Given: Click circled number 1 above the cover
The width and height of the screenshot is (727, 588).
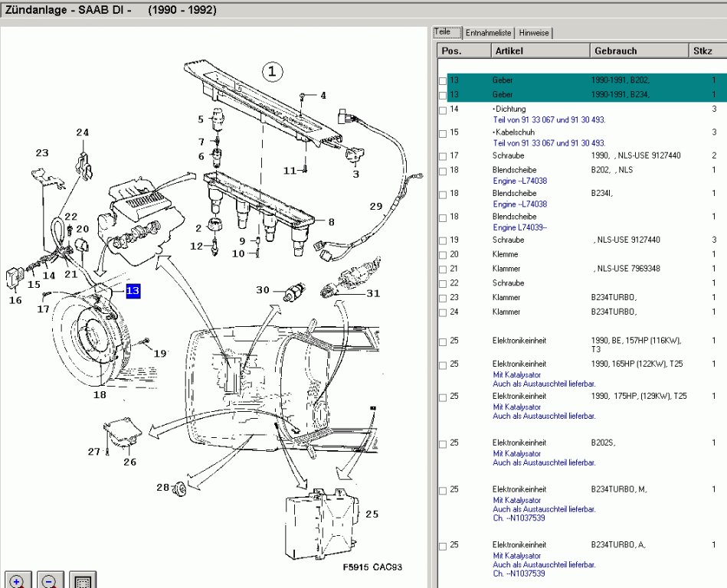Looking at the screenshot, I should 272,71.
